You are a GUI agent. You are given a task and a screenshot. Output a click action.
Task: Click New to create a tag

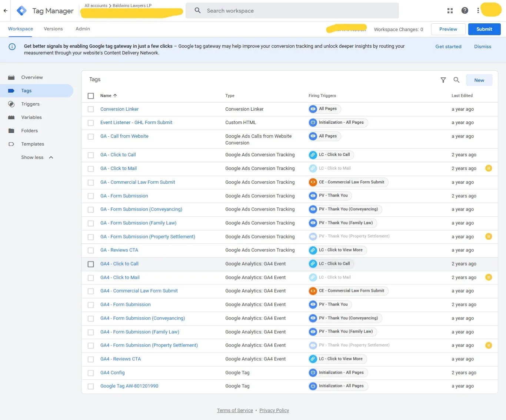479,80
